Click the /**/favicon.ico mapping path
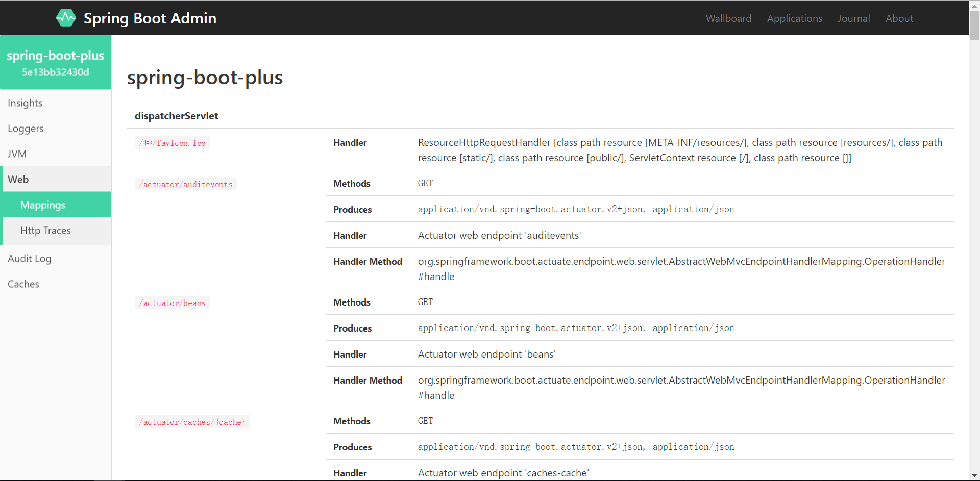The width and height of the screenshot is (980, 481). click(x=172, y=143)
